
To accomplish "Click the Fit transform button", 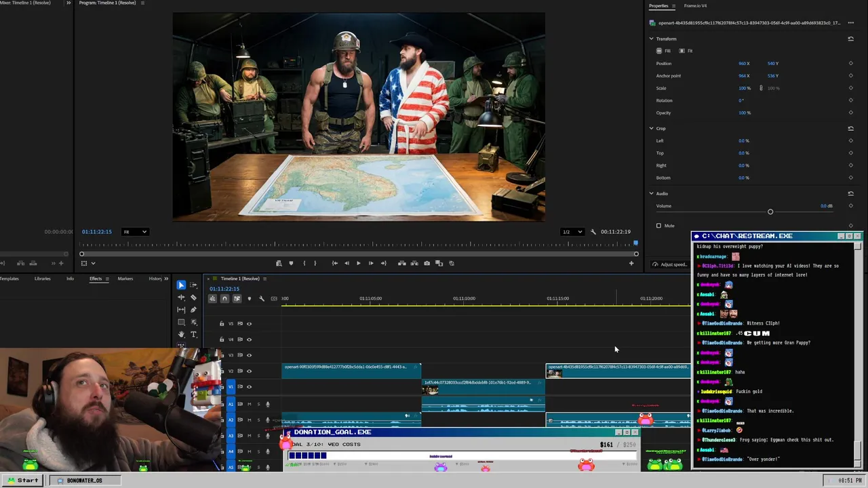I will (x=686, y=51).
